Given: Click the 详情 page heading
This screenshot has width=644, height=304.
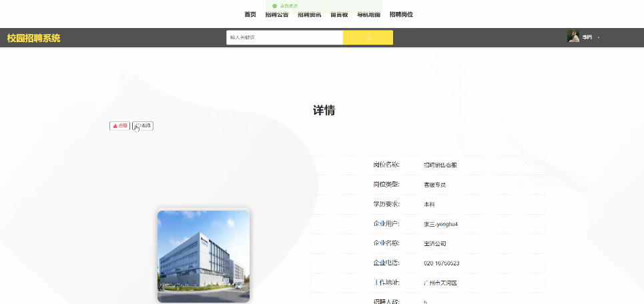Looking at the screenshot, I should (x=324, y=111).
